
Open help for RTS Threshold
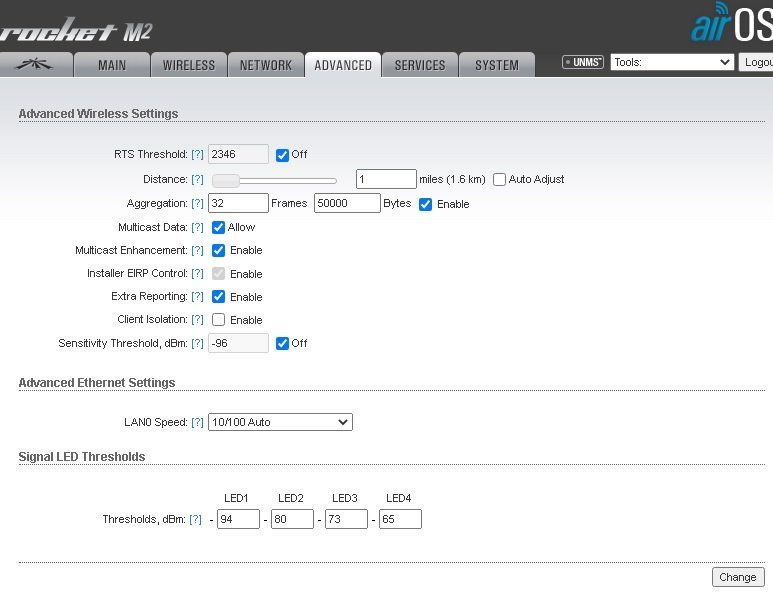(x=197, y=154)
